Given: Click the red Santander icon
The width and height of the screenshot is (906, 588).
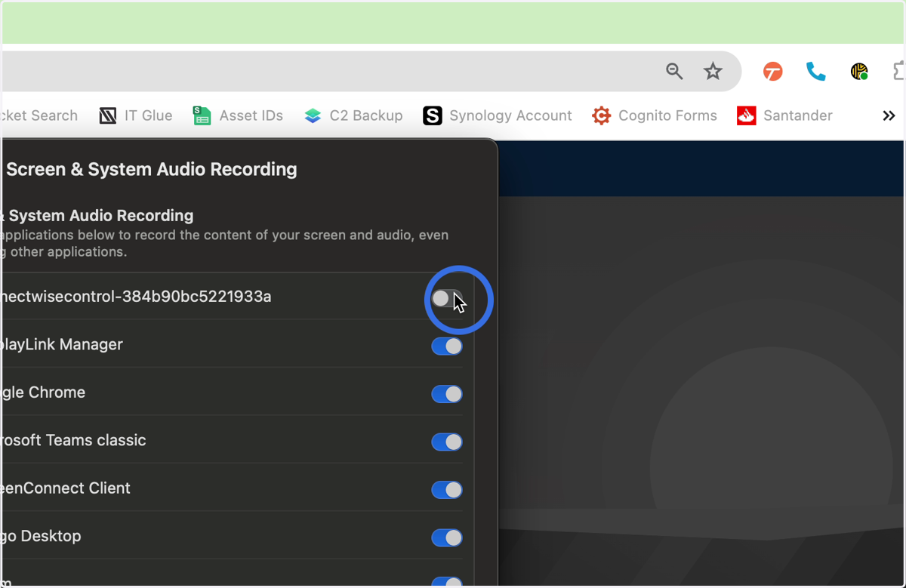Looking at the screenshot, I should (747, 115).
